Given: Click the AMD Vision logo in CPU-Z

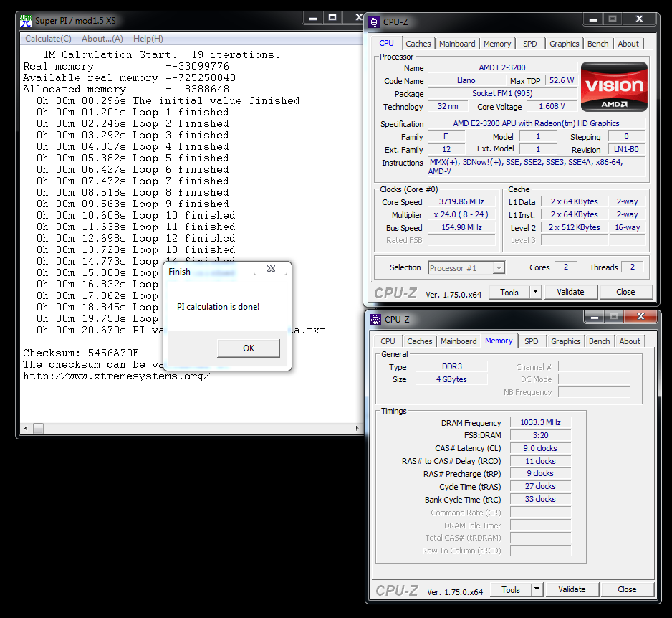Looking at the screenshot, I should 614,87.
